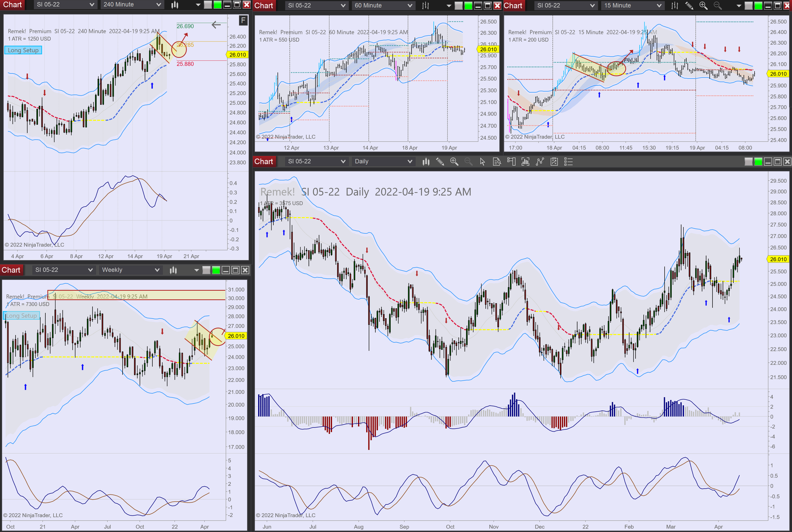Open properties list icon in Daily chart toolbar

click(x=568, y=161)
